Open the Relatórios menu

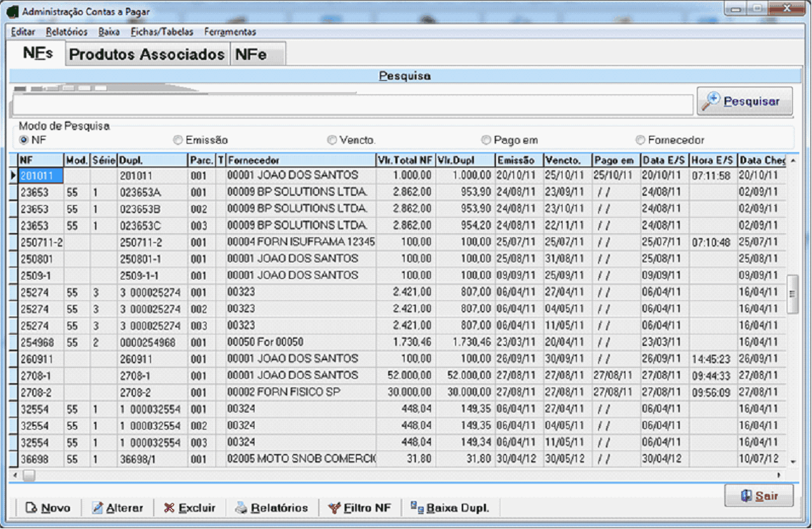point(66,32)
